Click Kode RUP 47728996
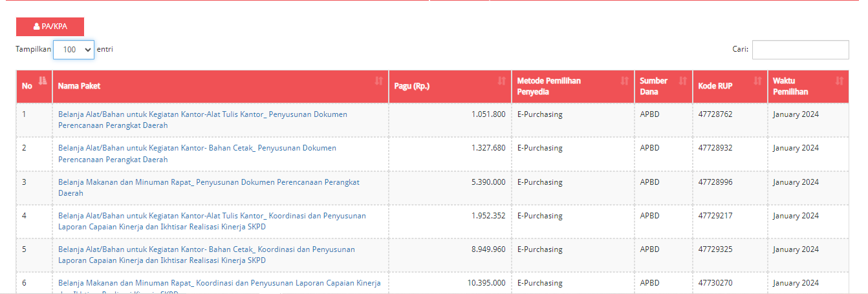The height and width of the screenshot is (294, 868). (715, 182)
